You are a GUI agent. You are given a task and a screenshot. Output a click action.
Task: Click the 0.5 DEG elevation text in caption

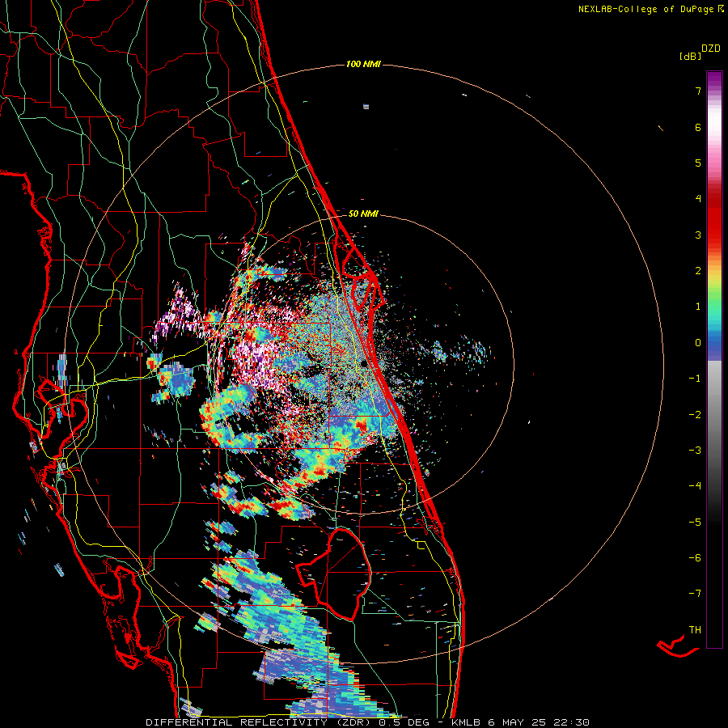click(x=403, y=722)
